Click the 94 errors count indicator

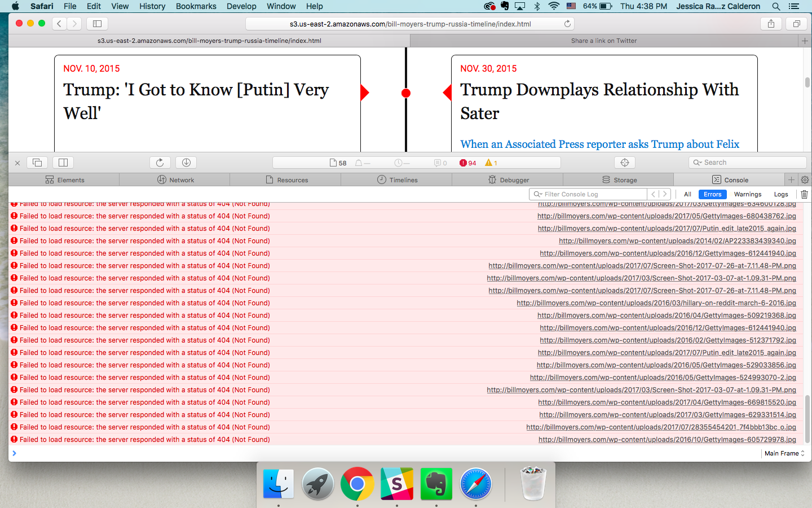pos(467,163)
